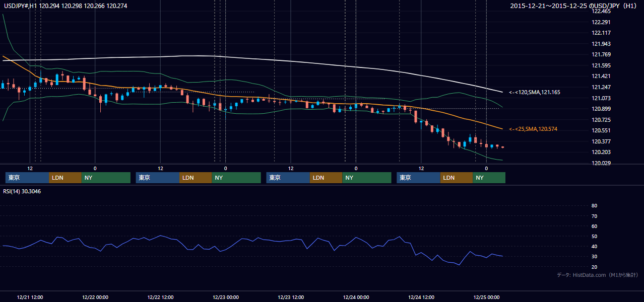The height and width of the screenshot is (302, 644).
Task: Pick the 121.769 price axis value
Action: click(601, 55)
